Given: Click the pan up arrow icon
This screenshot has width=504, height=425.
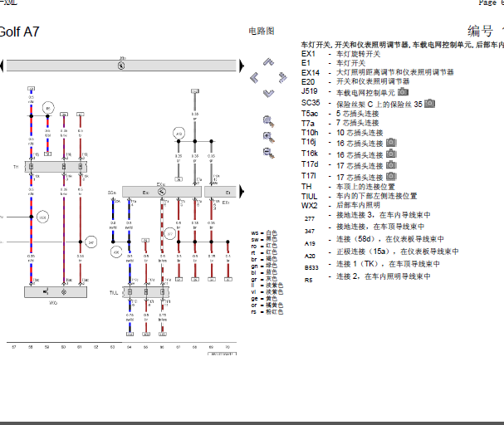Looking at the screenshot, I should (268, 61).
